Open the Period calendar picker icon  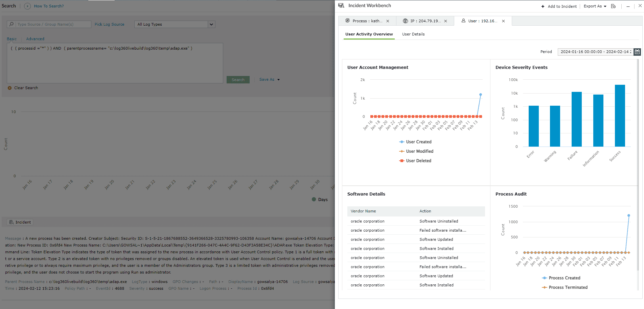click(x=637, y=52)
